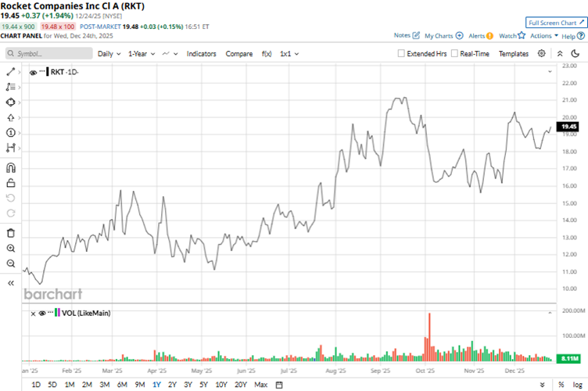Select the 6M time range

(122, 385)
